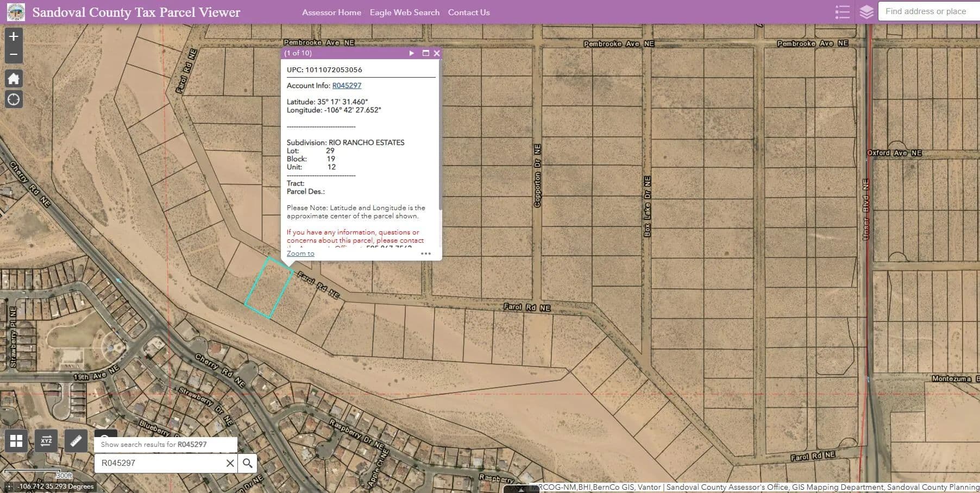
Task: Click the Sandoval County logo
Action: [x=16, y=12]
